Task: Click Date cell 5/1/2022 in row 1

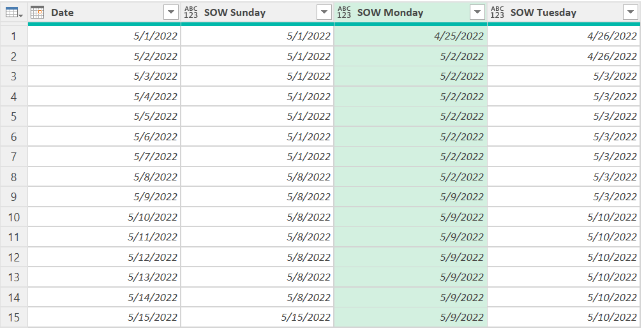Action: [104, 36]
